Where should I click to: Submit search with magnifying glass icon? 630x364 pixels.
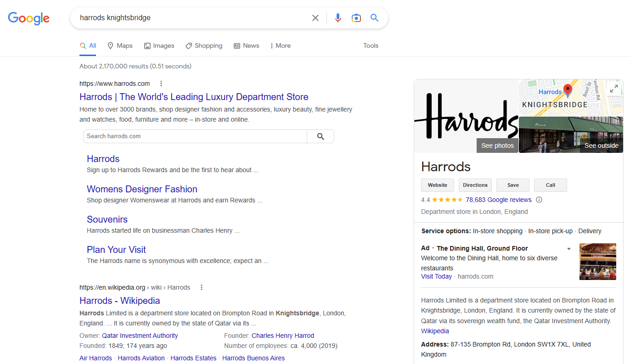(375, 18)
